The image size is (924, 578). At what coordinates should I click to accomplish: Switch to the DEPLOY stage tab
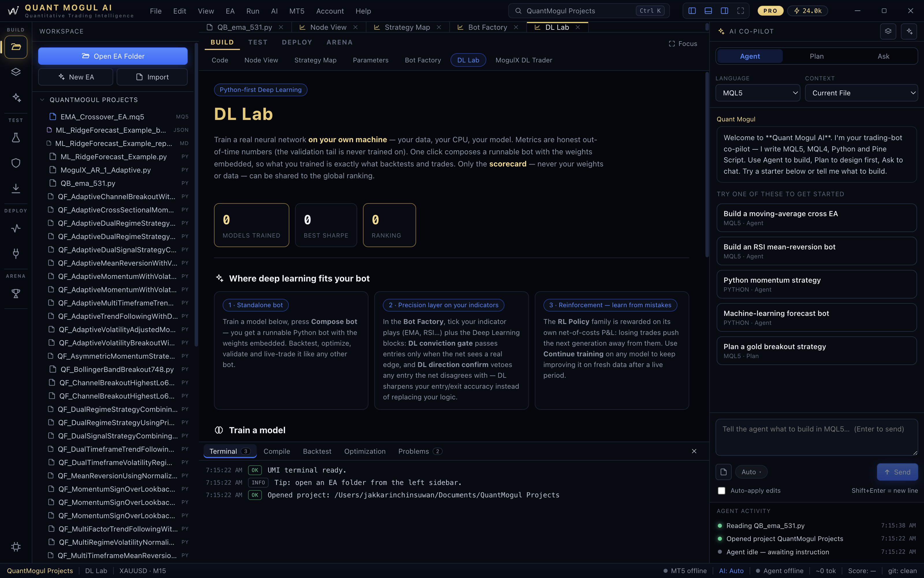tap(297, 42)
